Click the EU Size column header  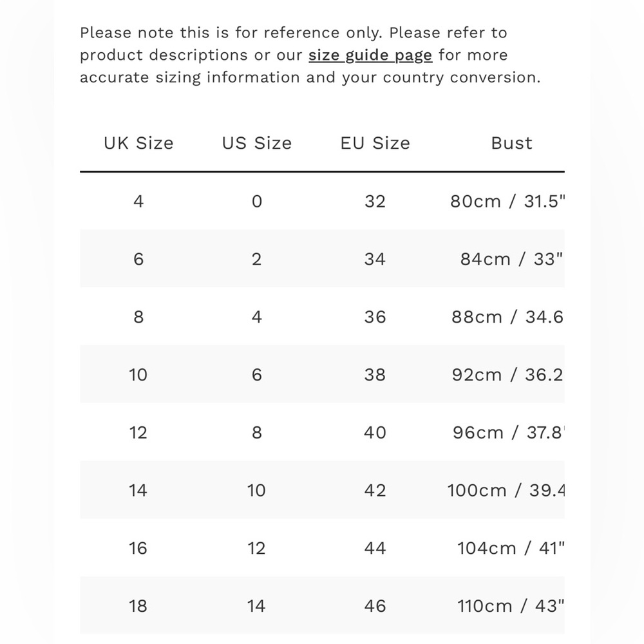click(375, 143)
